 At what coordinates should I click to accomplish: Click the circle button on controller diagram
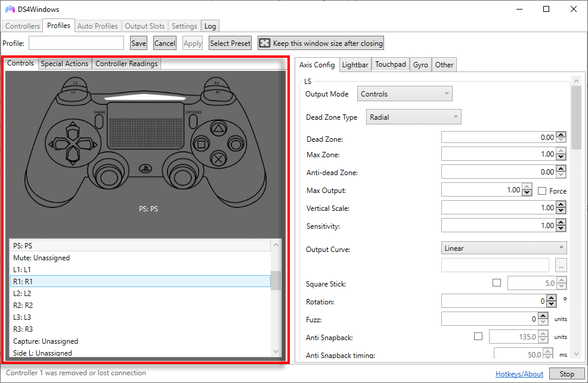[236, 144]
